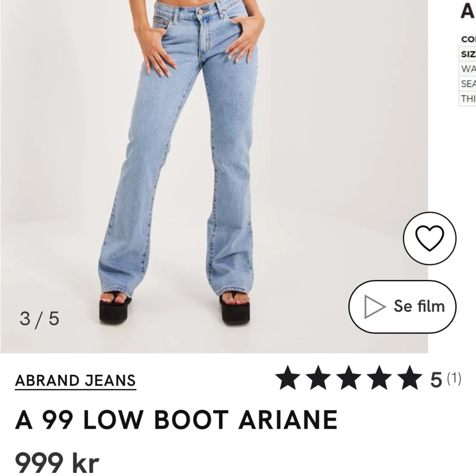The height and width of the screenshot is (476, 476).
Task: Click the fifth rating star
Action: click(x=410, y=377)
